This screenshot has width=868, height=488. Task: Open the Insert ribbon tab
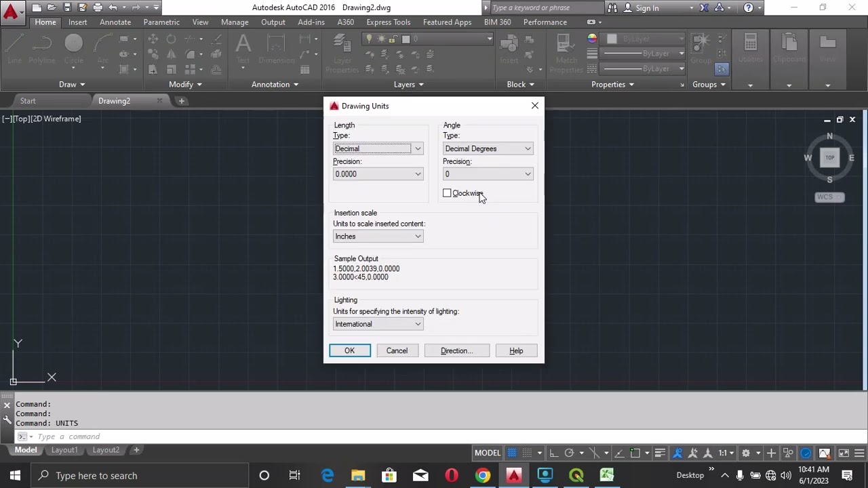77,22
